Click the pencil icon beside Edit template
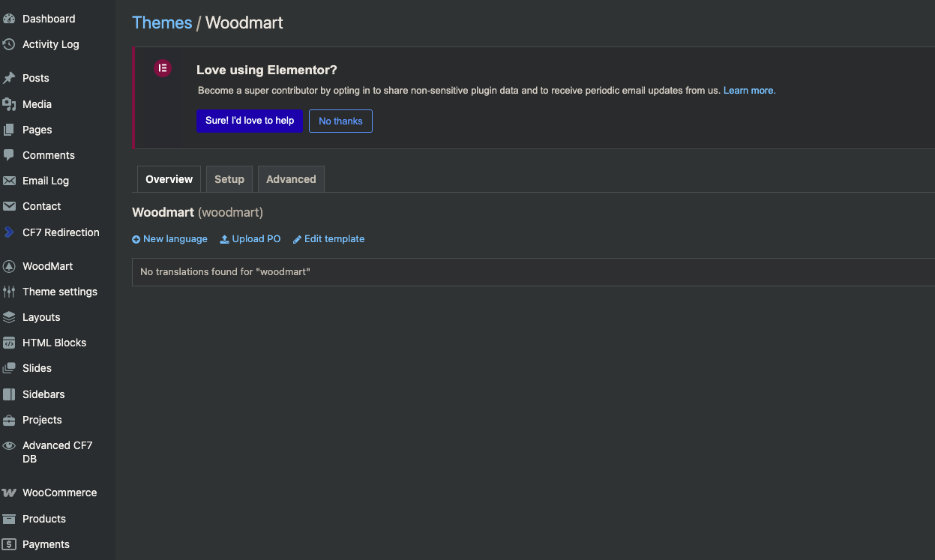Image resolution: width=935 pixels, height=560 pixels. coord(297,239)
